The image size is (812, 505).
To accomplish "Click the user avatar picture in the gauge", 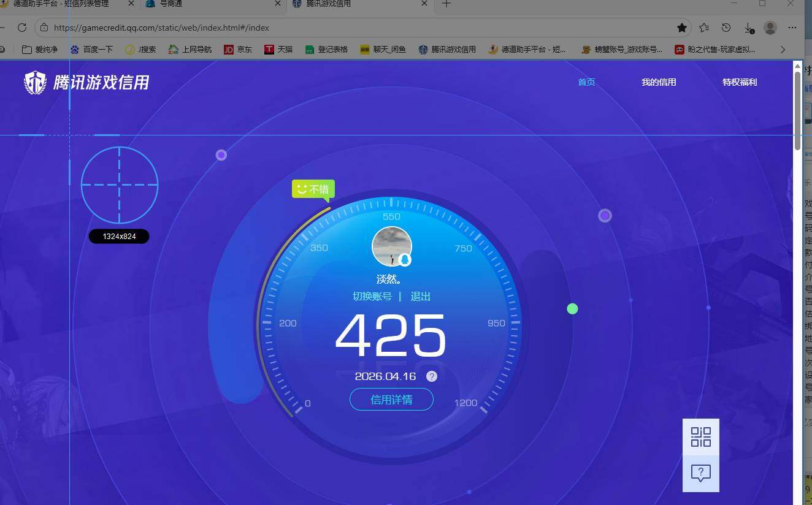I will pyautogui.click(x=391, y=246).
